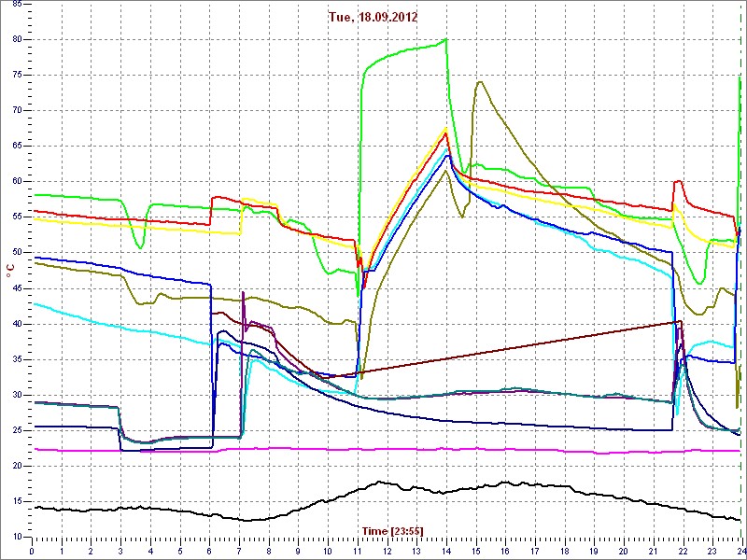This screenshot has height=560, width=747.
Task: Click the chart date title "Tue, 18.09.2012"
Action: point(373,17)
